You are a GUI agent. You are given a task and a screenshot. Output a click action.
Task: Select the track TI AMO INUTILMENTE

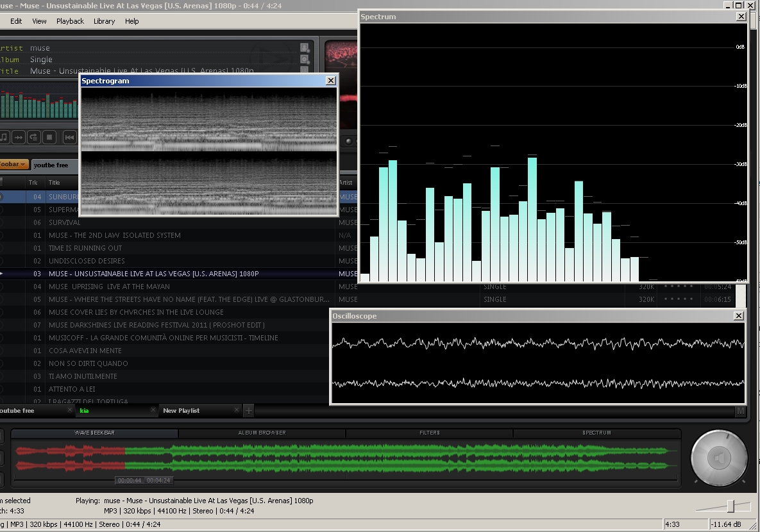pos(165,376)
